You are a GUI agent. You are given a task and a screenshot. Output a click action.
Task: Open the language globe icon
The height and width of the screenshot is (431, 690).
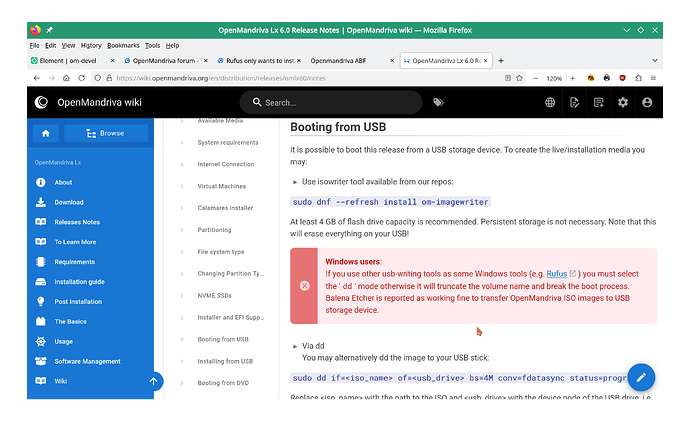point(550,102)
